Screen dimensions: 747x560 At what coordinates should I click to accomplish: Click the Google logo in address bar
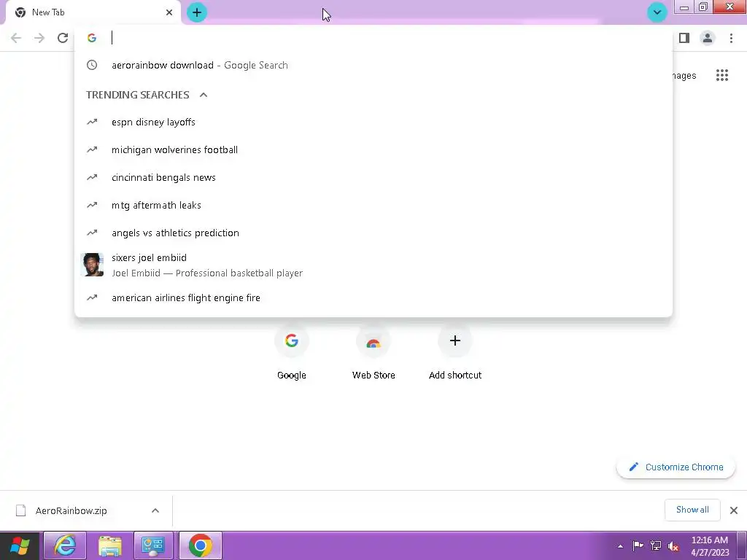92,38
